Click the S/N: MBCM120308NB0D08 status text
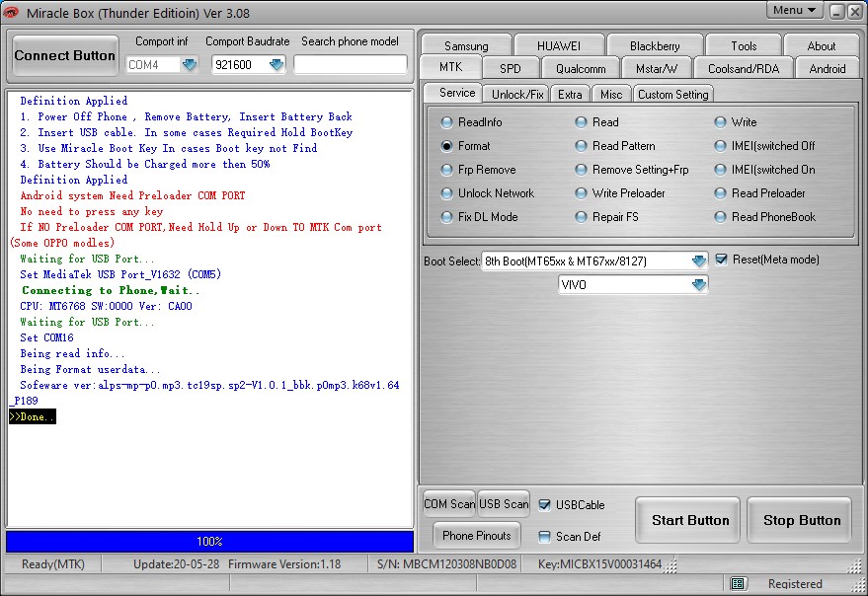Image resolution: width=868 pixels, height=596 pixels. click(x=446, y=563)
